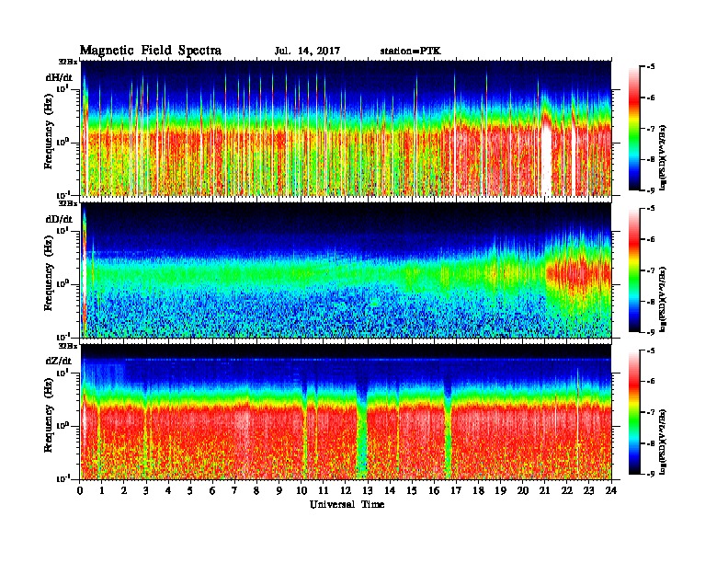
Task: Click the dH/dt spectrogram plot
Action: [346, 128]
